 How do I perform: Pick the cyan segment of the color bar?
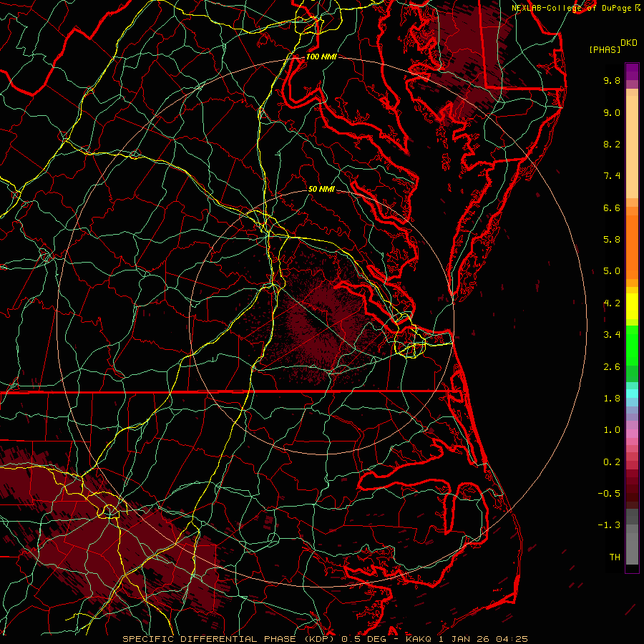pyautogui.click(x=632, y=394)
